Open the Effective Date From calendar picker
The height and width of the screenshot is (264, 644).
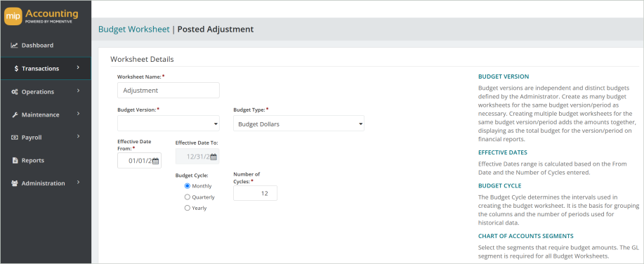156,161
